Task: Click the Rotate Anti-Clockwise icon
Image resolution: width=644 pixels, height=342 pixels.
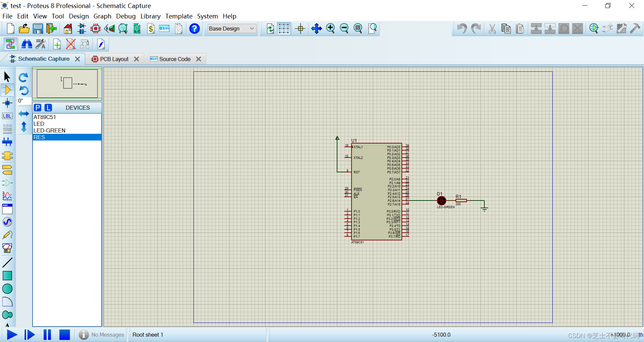Action: point(24,91)
